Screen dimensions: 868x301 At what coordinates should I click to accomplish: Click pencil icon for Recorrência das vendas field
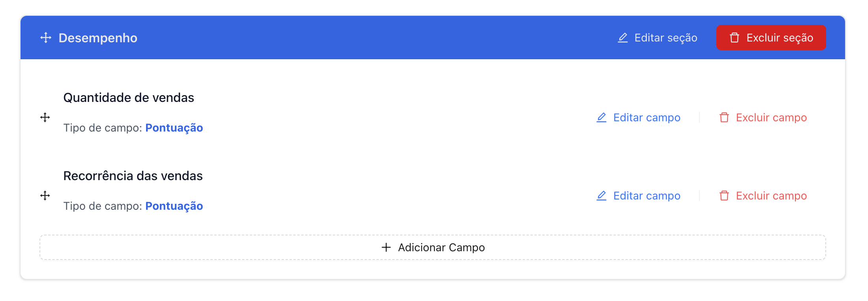(601, 196)
